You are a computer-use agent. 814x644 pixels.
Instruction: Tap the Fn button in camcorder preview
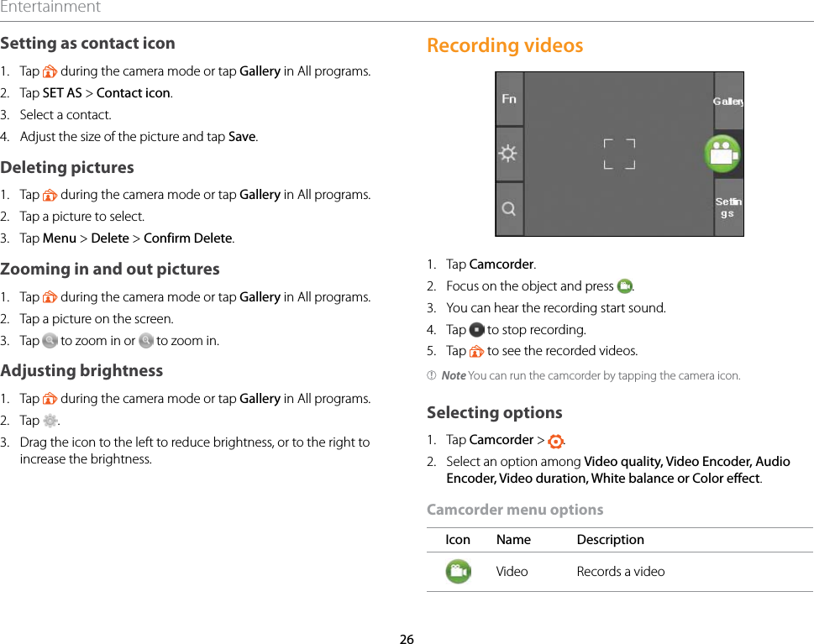click(509, 98)
